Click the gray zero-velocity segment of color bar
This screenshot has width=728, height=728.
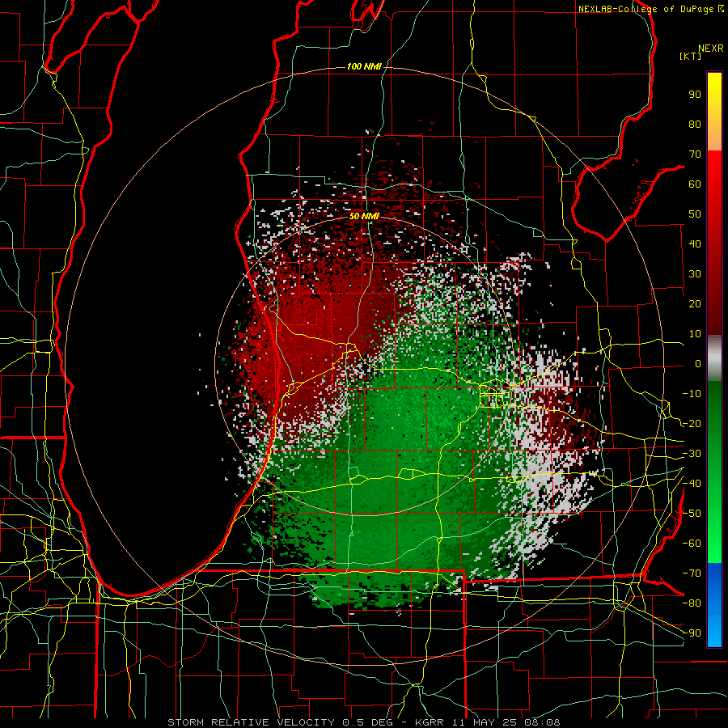point(714,358)
